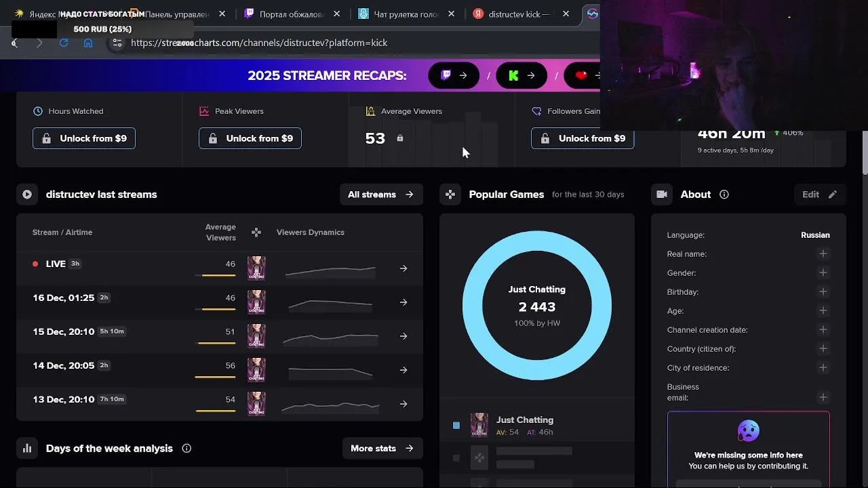Viewport: 868px width, 488px height.
Task: Click the Average Viewers chart icon
Action: pyautogui.click(x=370, y=111)
